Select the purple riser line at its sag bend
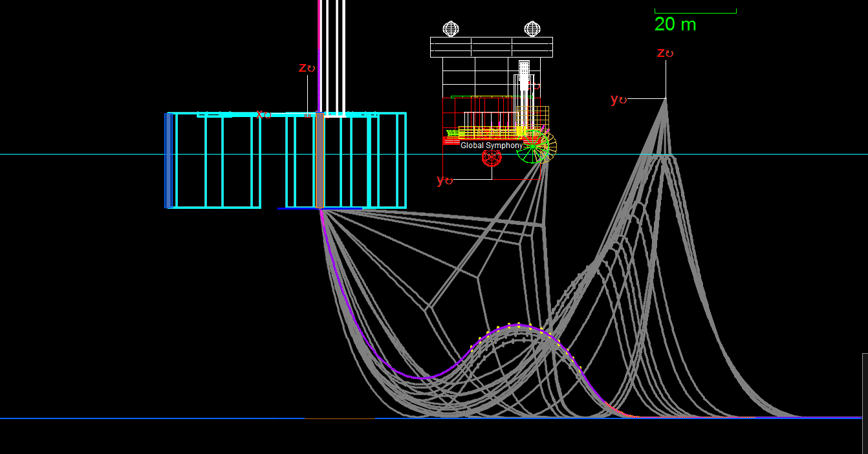The image size is (868, 454). click(x=420, y=377)
